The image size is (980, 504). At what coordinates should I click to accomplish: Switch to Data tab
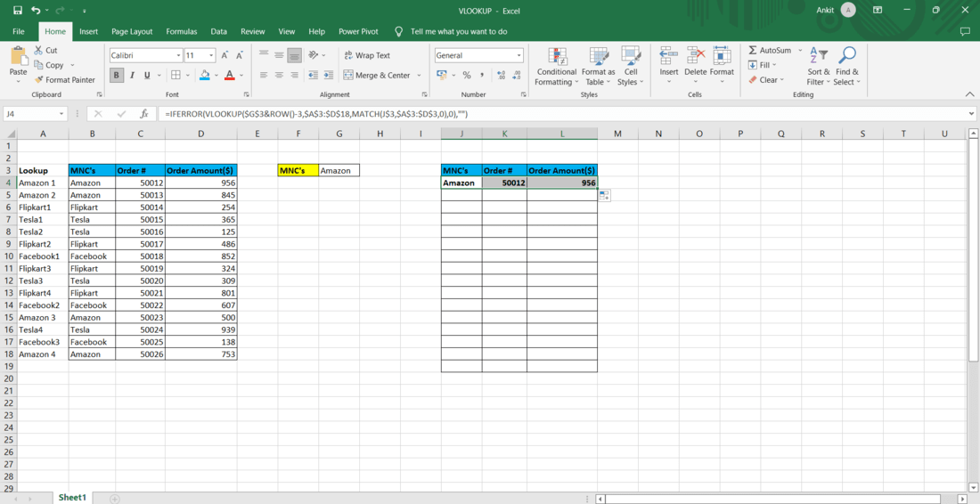(x=219, y=31)
